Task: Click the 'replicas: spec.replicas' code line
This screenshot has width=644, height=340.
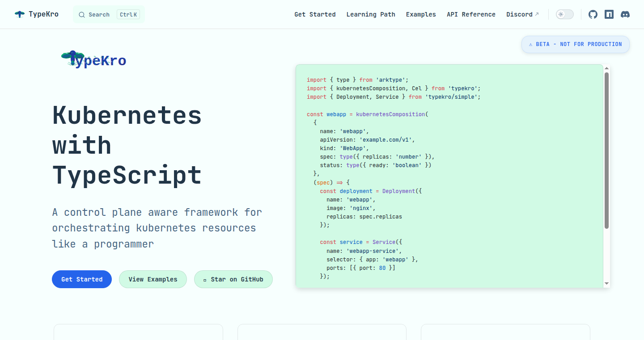Action: (364, 217)
